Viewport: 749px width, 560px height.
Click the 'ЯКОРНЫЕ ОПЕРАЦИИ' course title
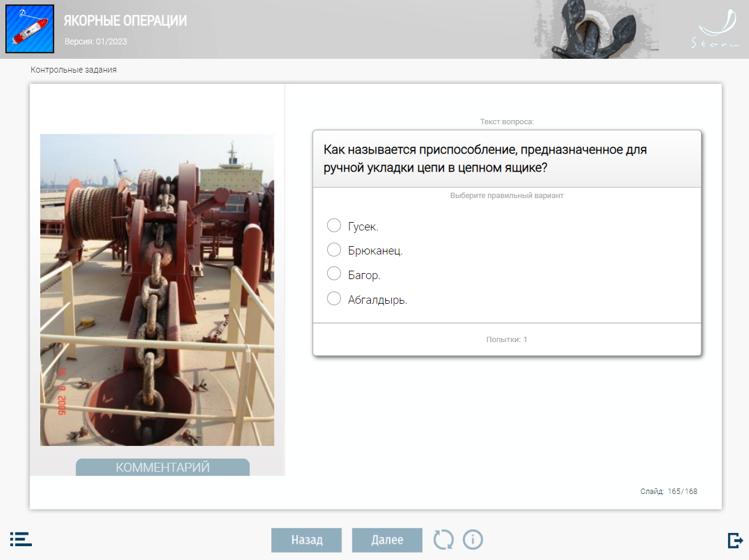(125, 21)
